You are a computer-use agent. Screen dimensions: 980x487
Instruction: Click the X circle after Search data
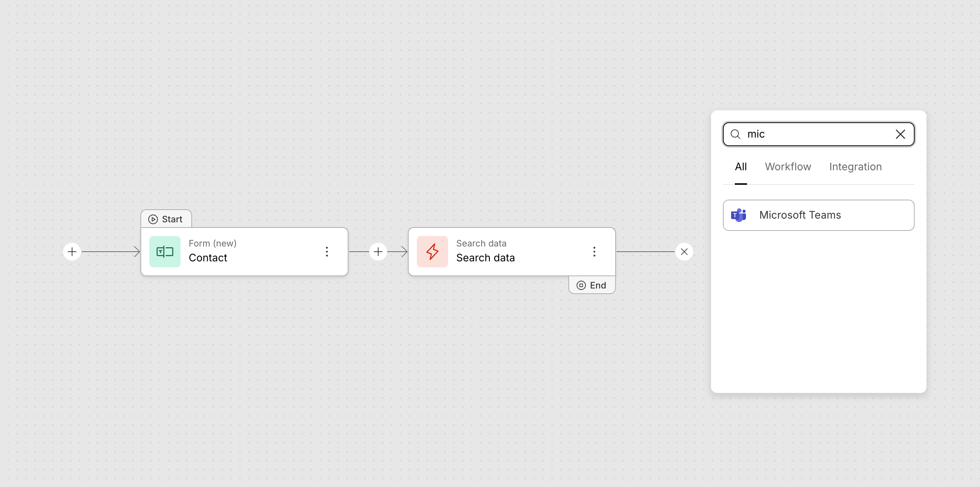pos(684,252)
